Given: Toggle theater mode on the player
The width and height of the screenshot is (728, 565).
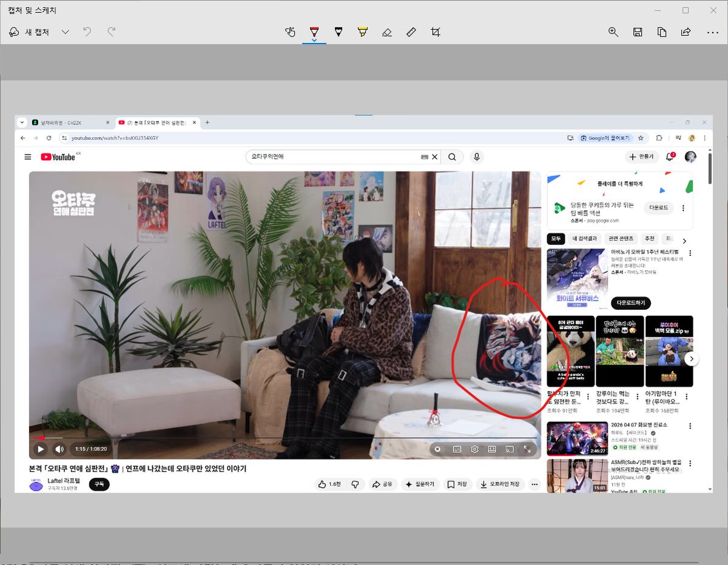Looking at the screenshot, I should (x=493, y=449).
